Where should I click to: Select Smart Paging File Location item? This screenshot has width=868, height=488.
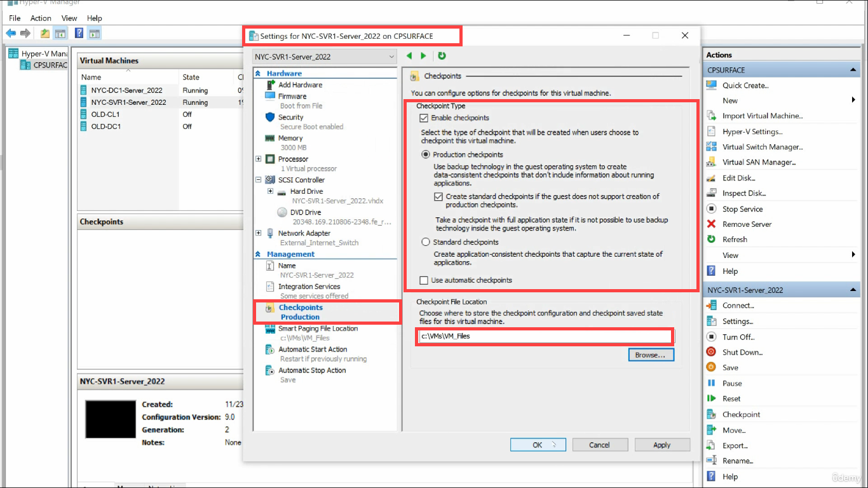tap(318, 329)
